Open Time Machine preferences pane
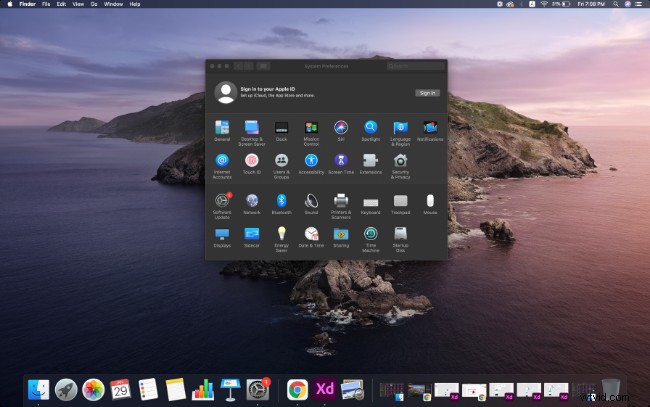The image size is (650, 407). point(371,234)
